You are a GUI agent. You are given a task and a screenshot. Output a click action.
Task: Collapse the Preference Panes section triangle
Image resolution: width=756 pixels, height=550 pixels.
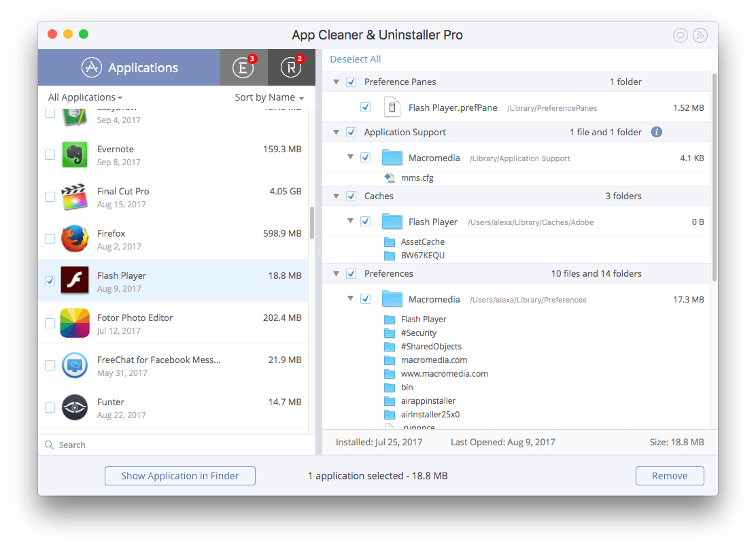coord(336,82)
